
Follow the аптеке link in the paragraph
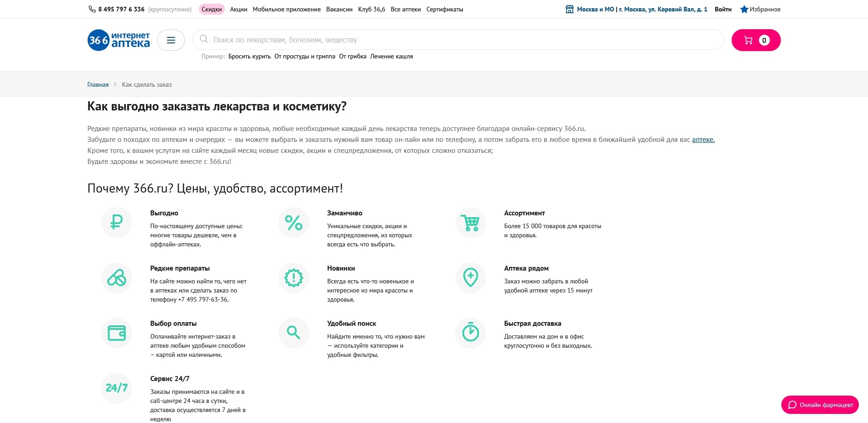click(703, 140)
